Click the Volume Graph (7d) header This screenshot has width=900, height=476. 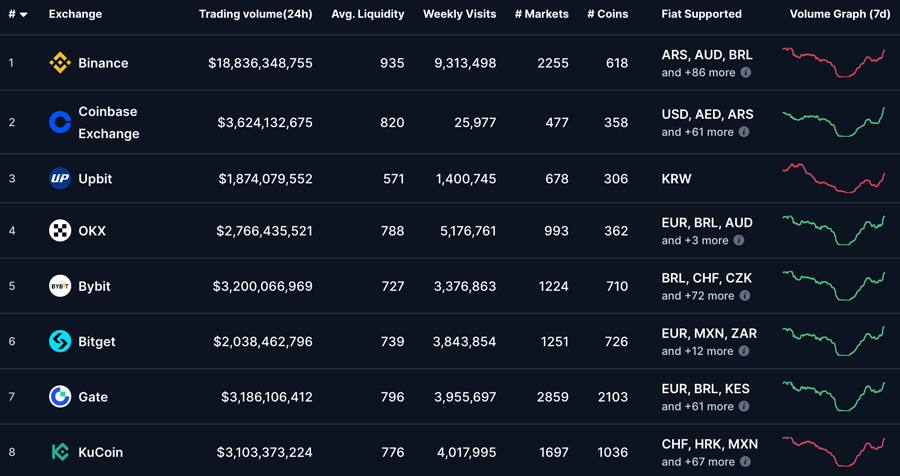click(x=840, y=14)
